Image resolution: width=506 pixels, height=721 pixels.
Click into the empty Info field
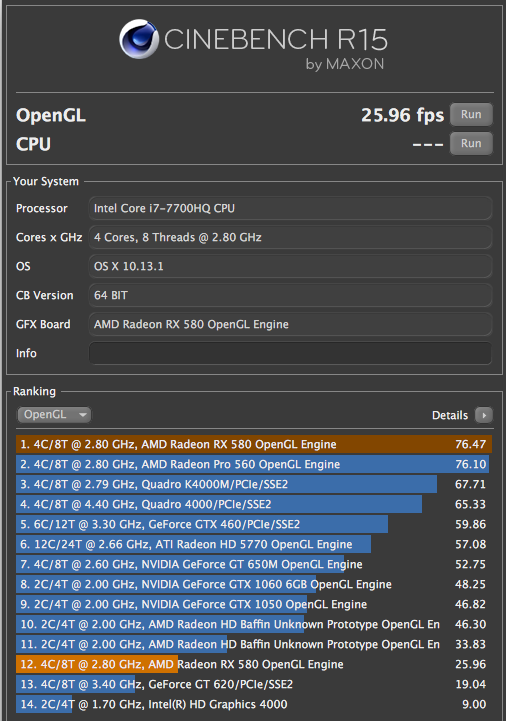point(290,353)
